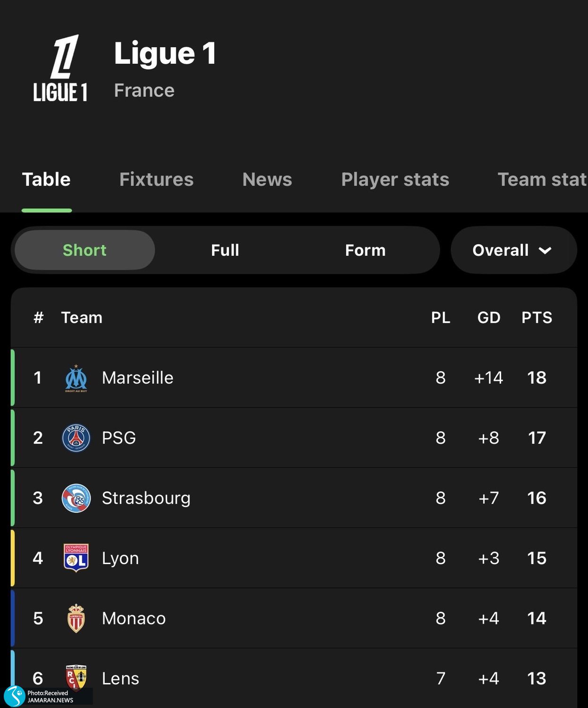Open the Strasbourg team name link
588x708 pixels.
point(146,498)
